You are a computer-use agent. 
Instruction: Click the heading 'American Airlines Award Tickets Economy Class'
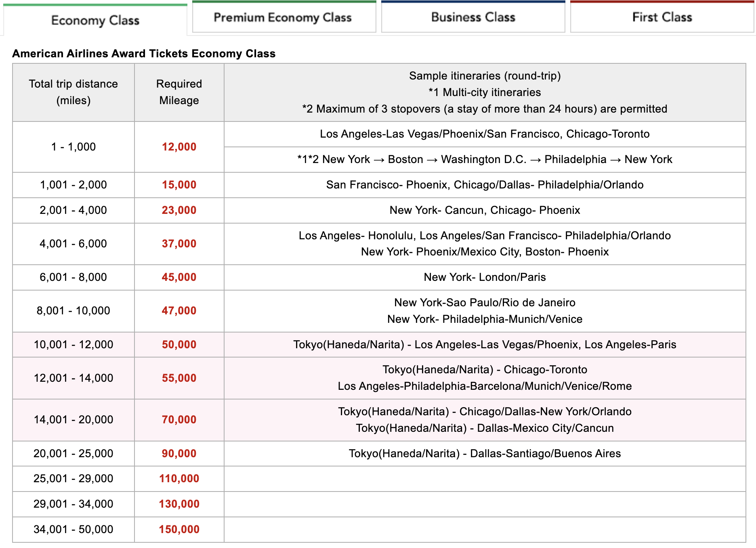[144, 54]
